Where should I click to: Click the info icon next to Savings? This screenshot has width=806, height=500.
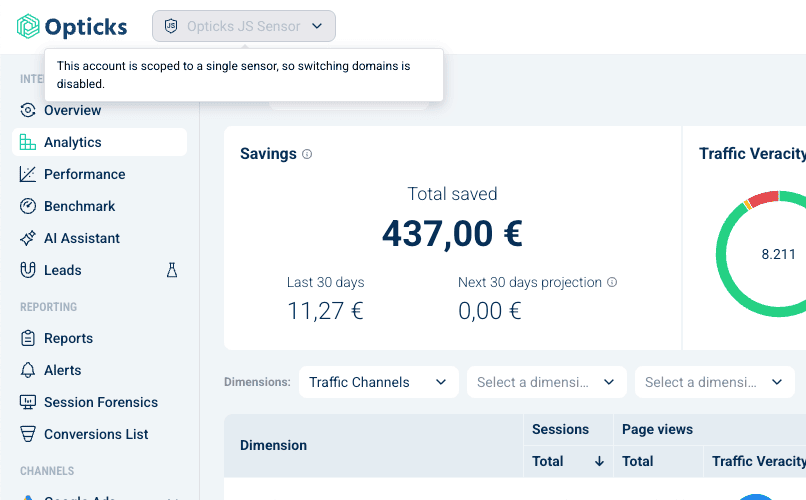coord(307,154)
